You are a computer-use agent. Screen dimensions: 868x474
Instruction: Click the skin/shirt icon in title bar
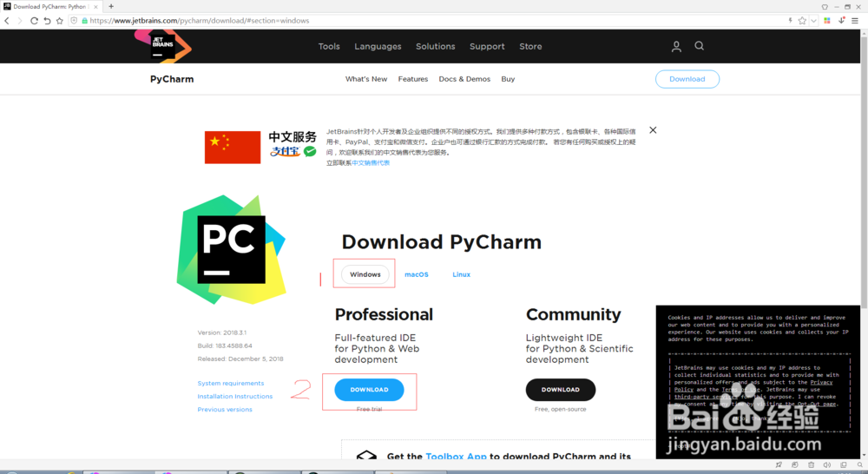[x=825, y=7]
